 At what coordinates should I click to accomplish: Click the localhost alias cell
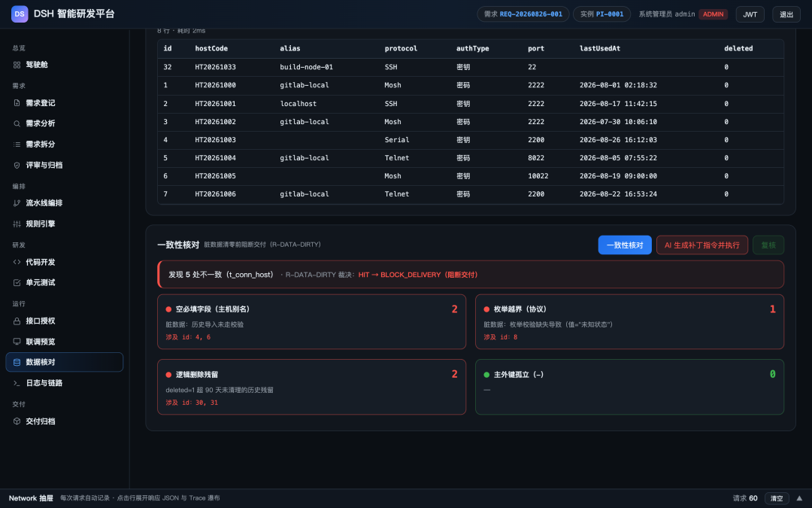pyautogui.click(x=298, y=104)
